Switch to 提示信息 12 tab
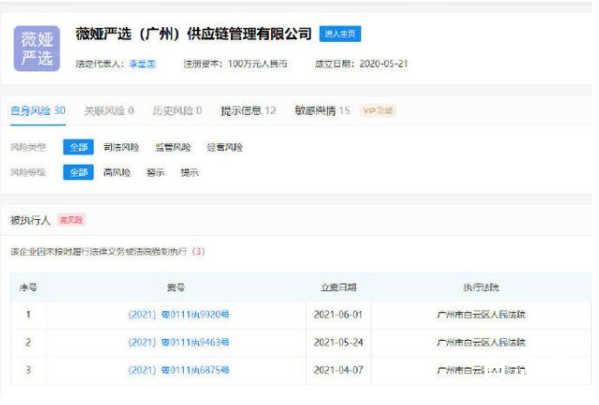599x405 pixels. click(x=248, y=111)
